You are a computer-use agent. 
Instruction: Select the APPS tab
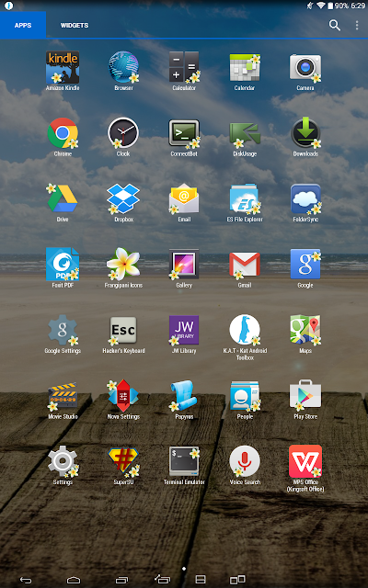tap(23, 25)
